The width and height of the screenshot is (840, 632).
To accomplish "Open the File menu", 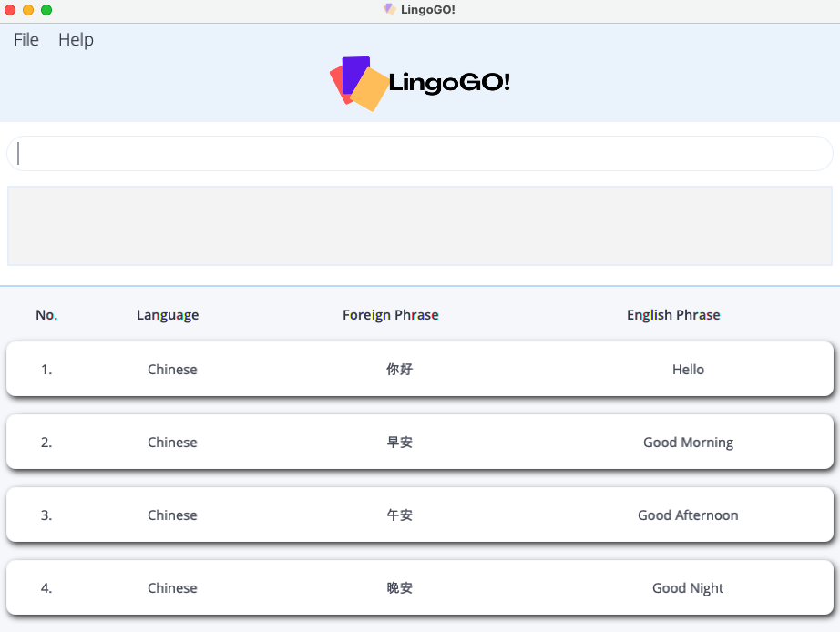I will (26, 40).
